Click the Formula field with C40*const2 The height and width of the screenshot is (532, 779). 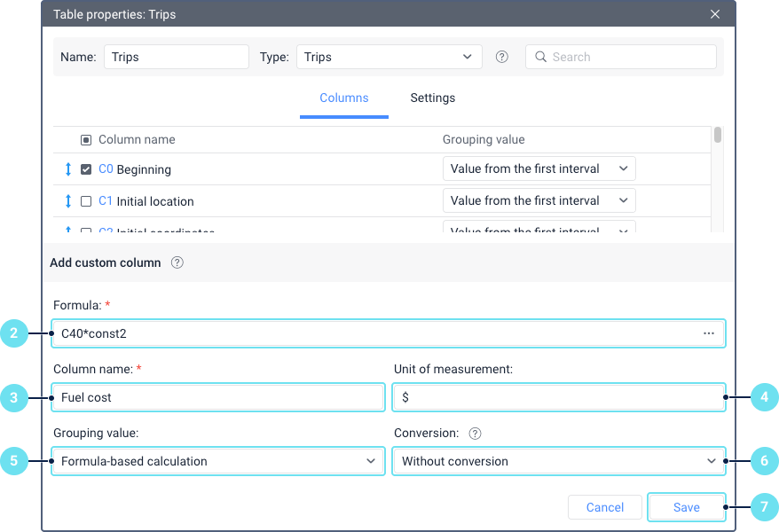(x=389, y=333)
